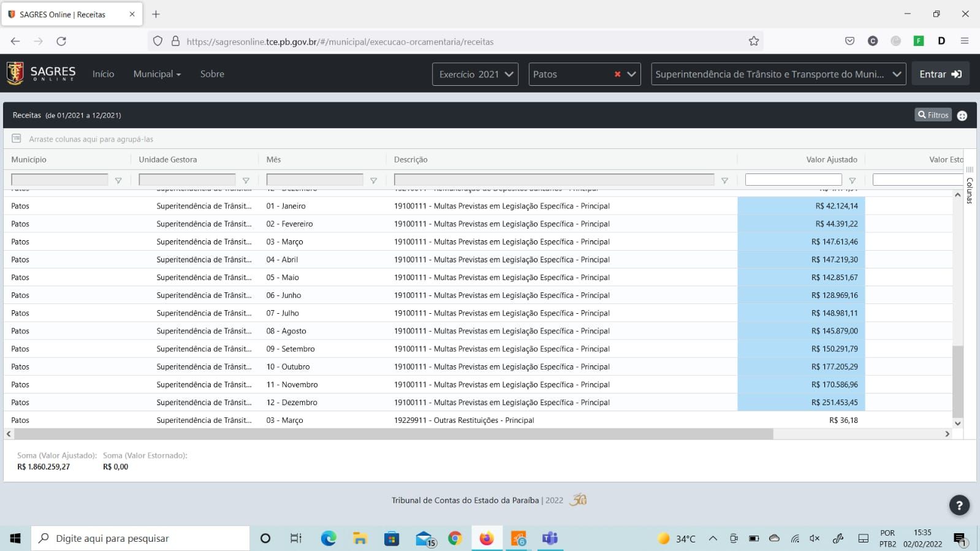
Task: Click the SAGRES Online logo
Action: (41, 74)
